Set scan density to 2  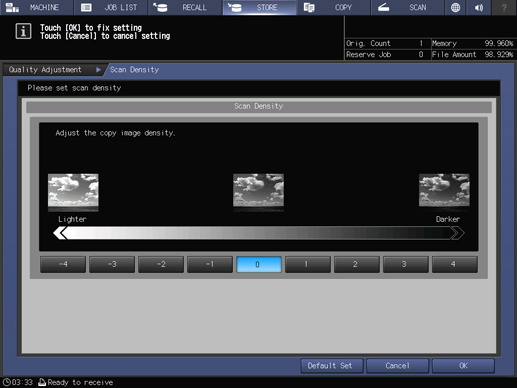click(357, 264)
